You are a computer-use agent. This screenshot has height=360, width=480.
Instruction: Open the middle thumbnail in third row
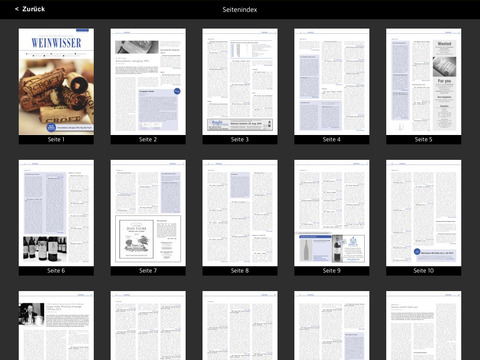click(240, 325)
